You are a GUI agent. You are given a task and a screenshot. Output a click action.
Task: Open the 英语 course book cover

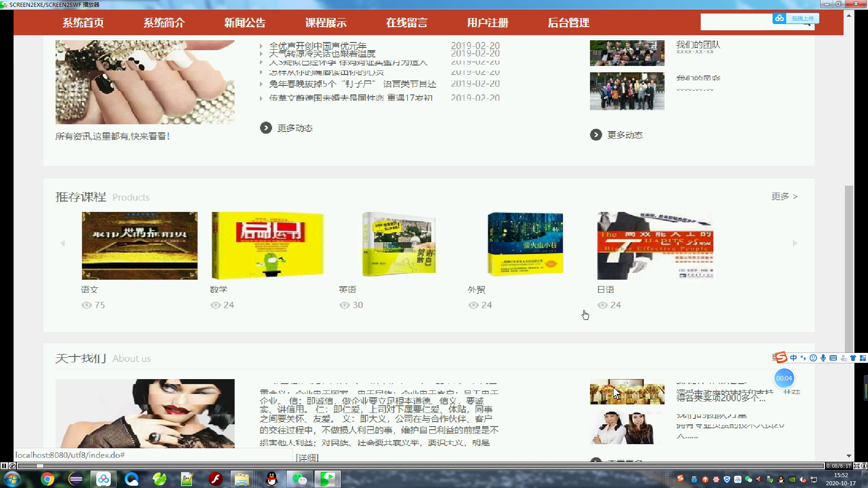coord(399,244)
